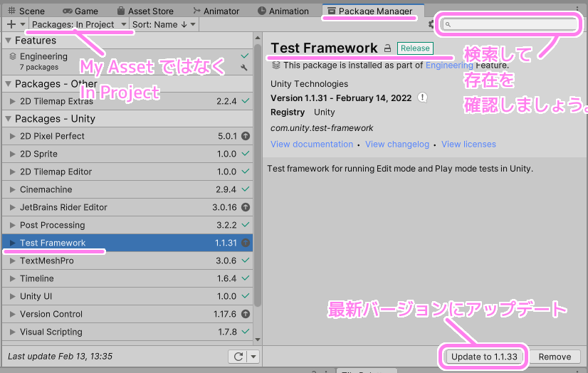
Task: Click the Engineering installed checkmark icon
Action: pyautogui.click(x=245, y=56)
